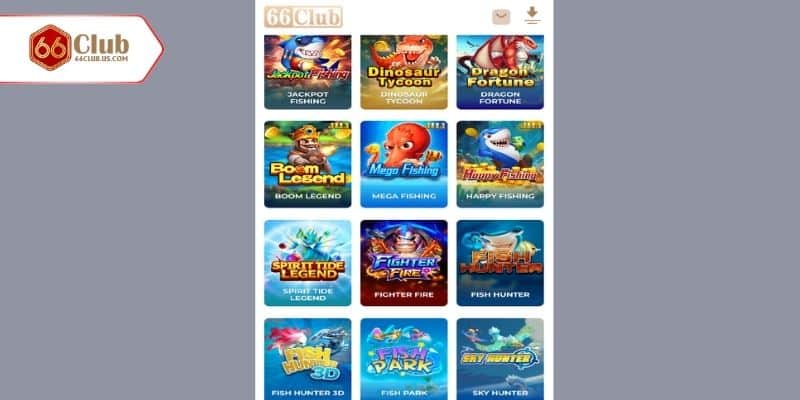Click the MEGA FISHING caption label
This screenshot has height=400, width=800.
(x=404, y=196)
